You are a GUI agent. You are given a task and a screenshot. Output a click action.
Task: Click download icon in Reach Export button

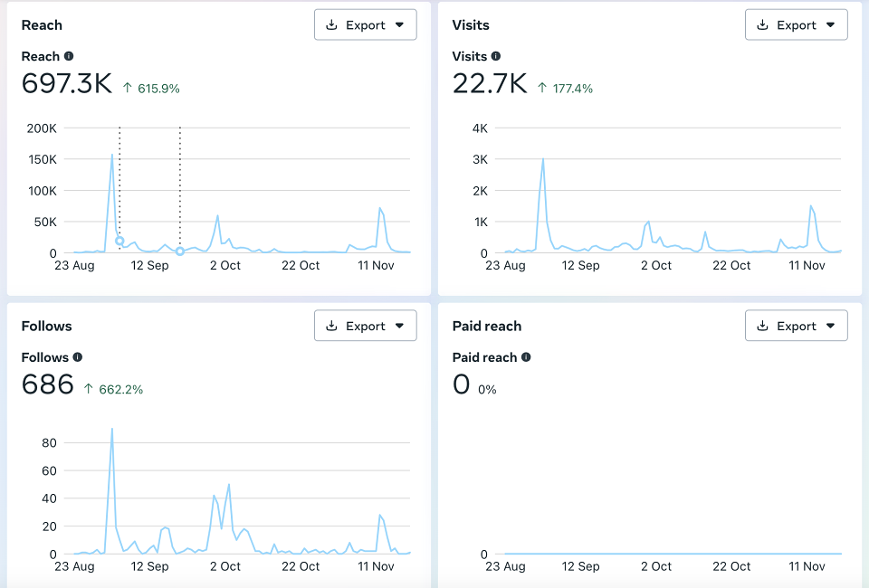click(331, 24)
